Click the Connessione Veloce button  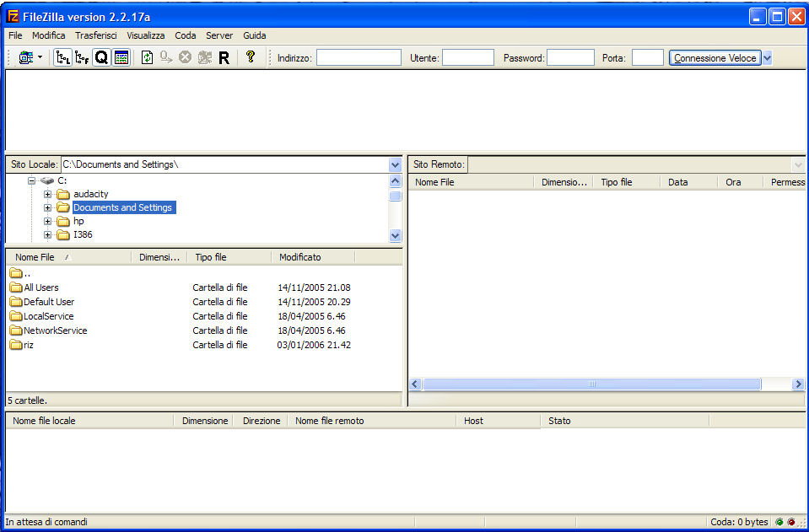point(715,57)
